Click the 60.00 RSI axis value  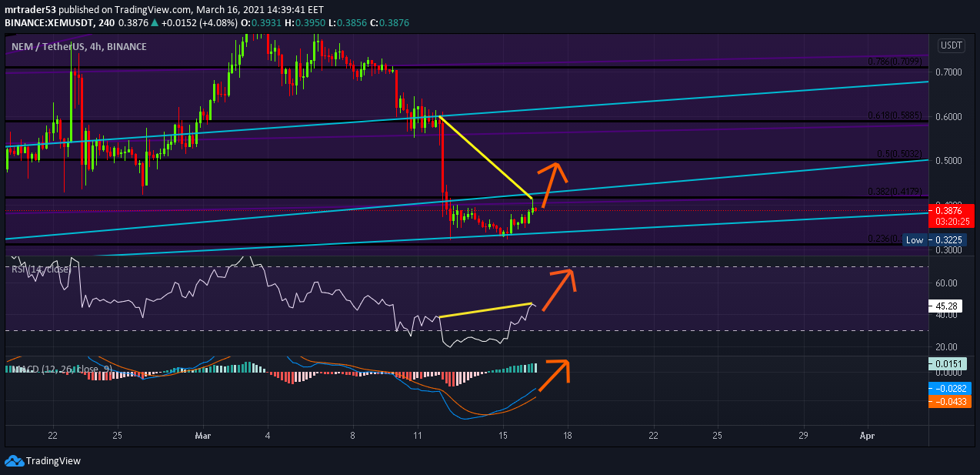click(x=947, y=283)
